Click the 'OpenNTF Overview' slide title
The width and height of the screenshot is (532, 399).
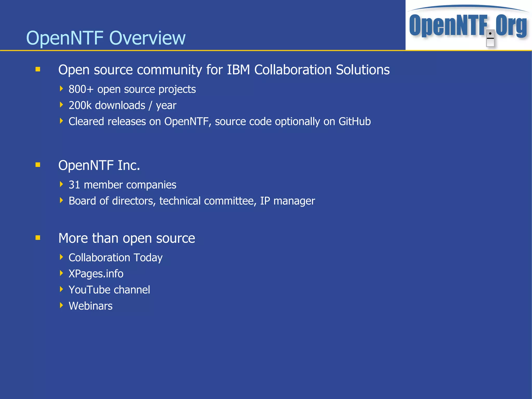(106, 38)
